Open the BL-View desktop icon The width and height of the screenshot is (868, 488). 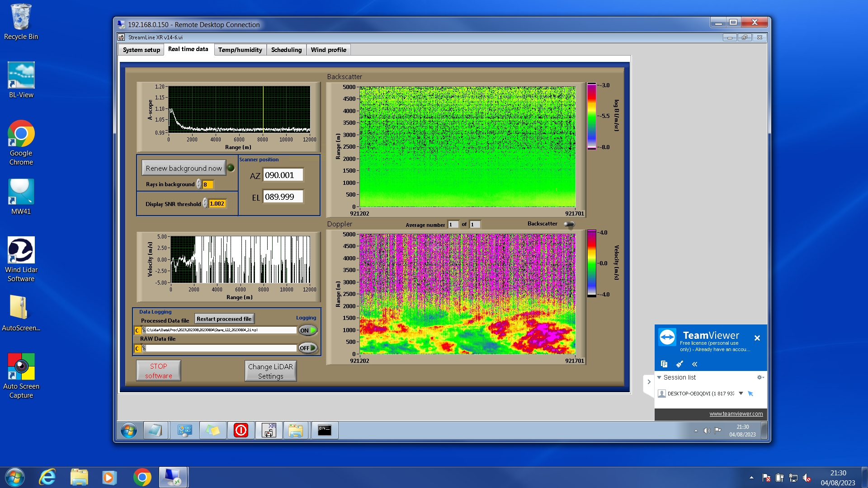click(21, 80)
